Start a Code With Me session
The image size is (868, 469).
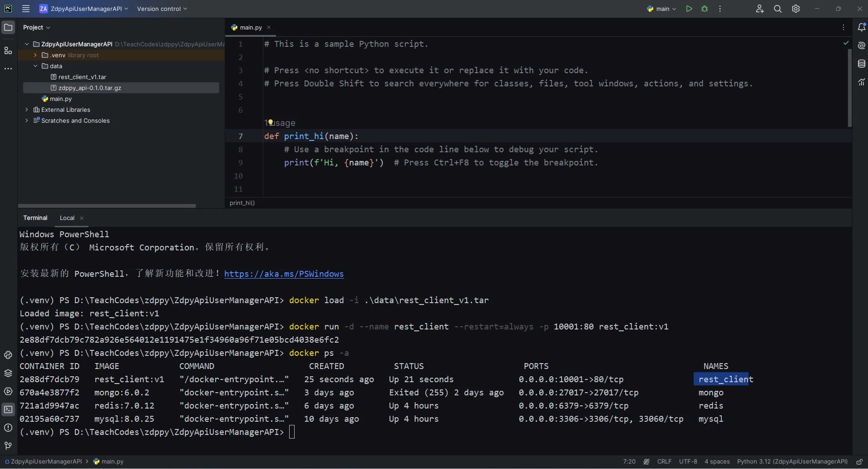click(x=759, y=8)
